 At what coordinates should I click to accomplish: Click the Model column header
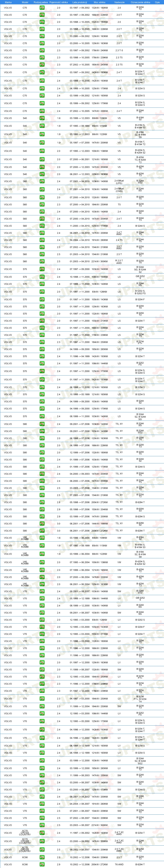point(25,2)
